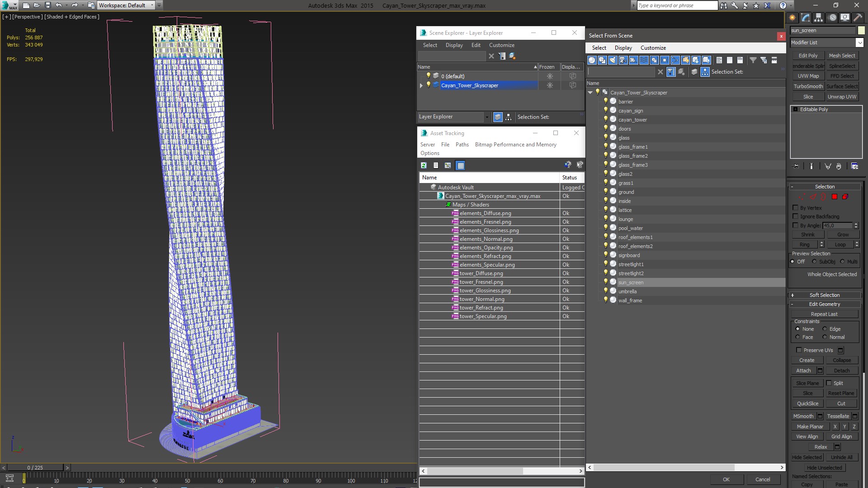Enable the By Vertex checkbox
868x488 pixels.
796,208
